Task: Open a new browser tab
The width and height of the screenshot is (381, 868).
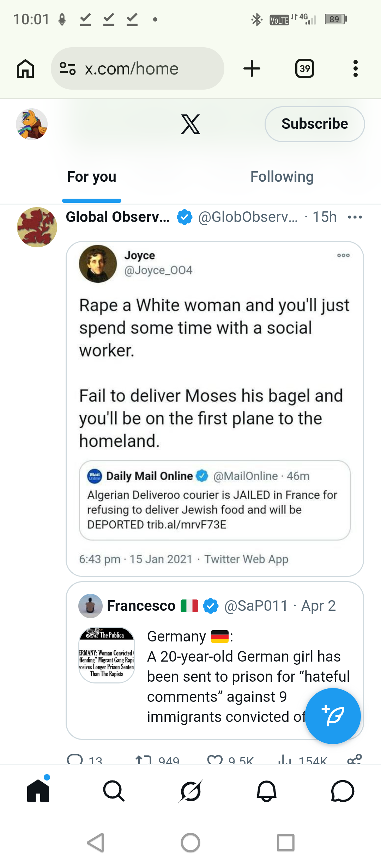Action: click(x=252, y=68)
